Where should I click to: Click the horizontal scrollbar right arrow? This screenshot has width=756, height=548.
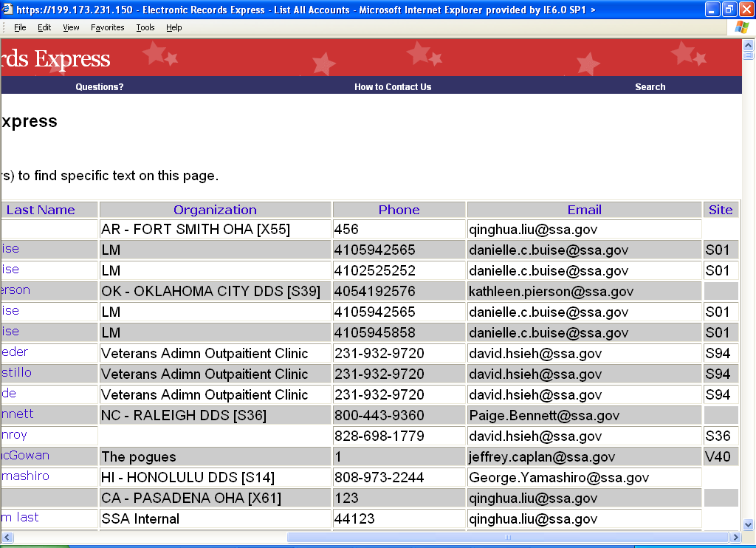[x=735, y=537]
